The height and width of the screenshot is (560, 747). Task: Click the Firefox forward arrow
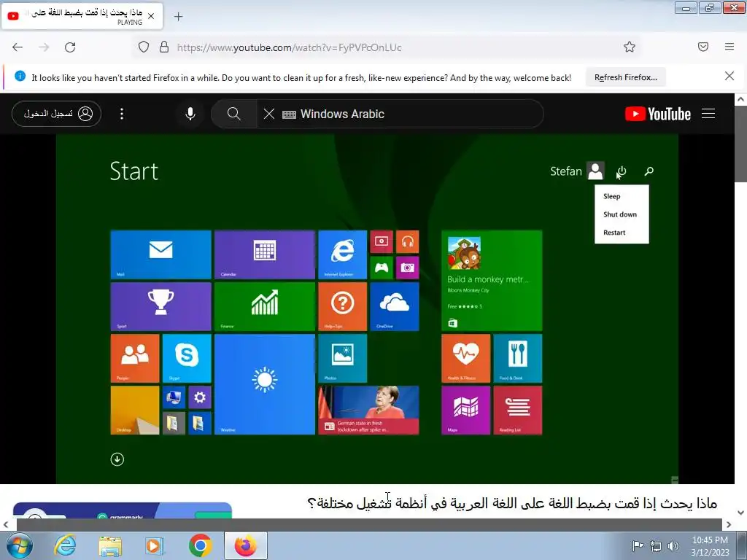44,47
